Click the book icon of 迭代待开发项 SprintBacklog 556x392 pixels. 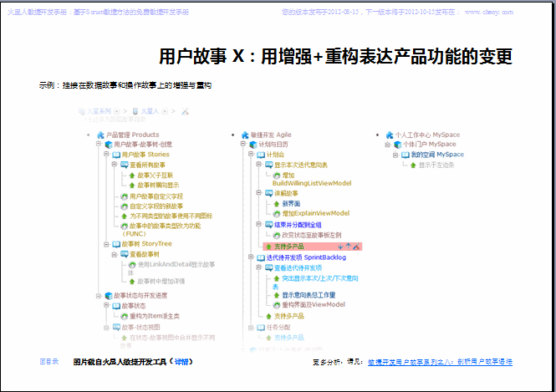tap(261, 257)
